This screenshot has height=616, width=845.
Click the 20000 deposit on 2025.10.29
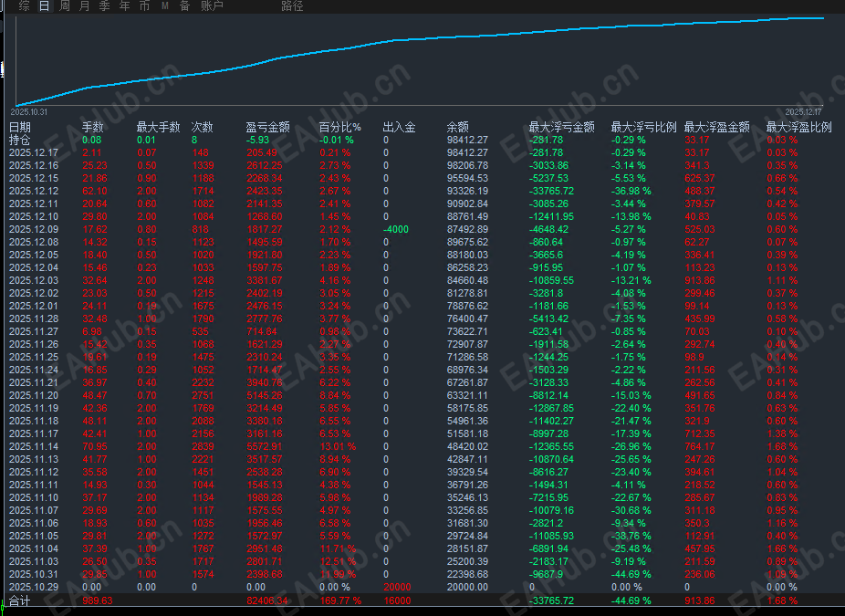click(x=397, y=588)
